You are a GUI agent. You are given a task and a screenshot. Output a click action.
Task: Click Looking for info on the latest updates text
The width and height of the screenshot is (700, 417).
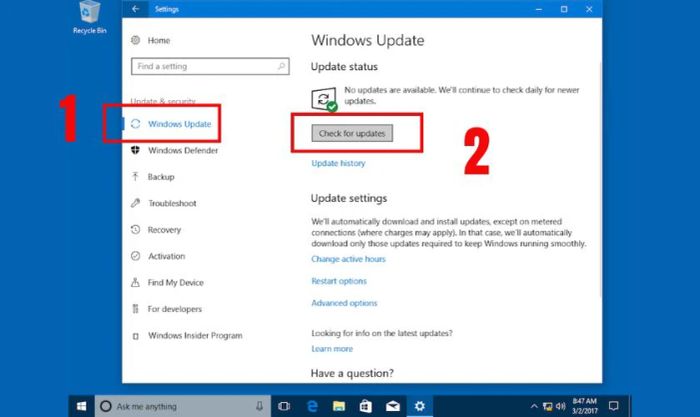(x=382, y=333)
